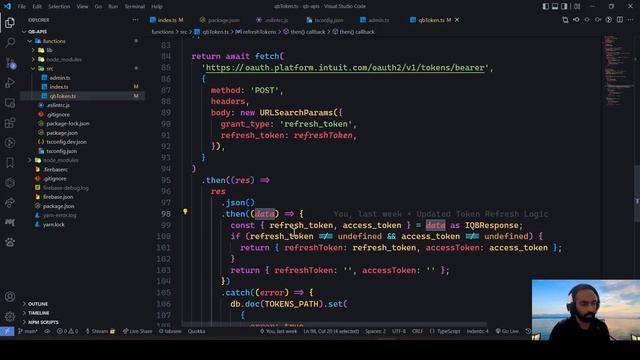This screenshot has height=360, width=640.
Task: Click the go to previous change icon
Action: pos(576,20)
